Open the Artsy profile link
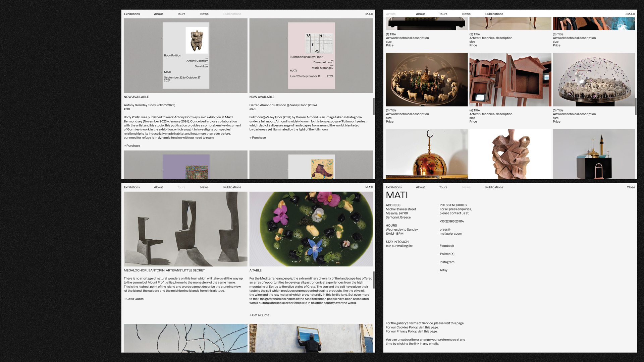This screenshot has height=362, width=644. [x=443, y=270]
